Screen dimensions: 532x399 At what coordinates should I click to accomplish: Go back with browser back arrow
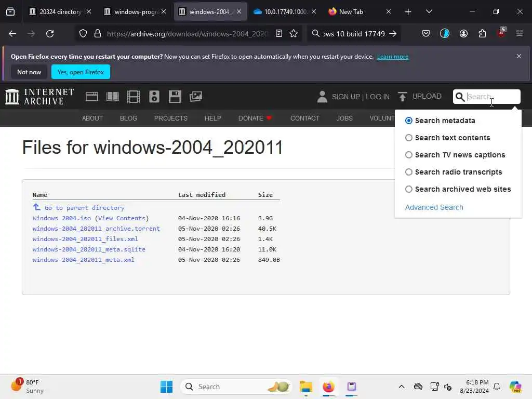coord(12,34)
